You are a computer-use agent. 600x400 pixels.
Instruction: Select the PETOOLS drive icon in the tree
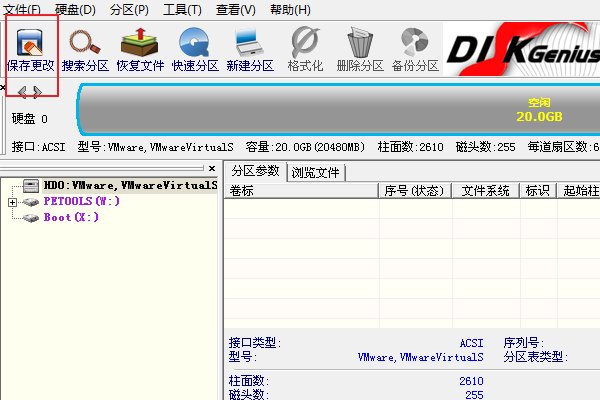click(31, 202)
